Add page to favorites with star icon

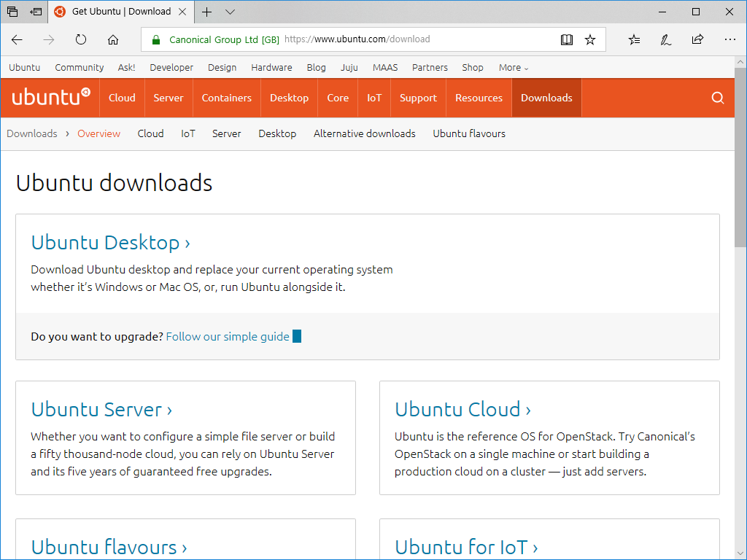point(590,39)
